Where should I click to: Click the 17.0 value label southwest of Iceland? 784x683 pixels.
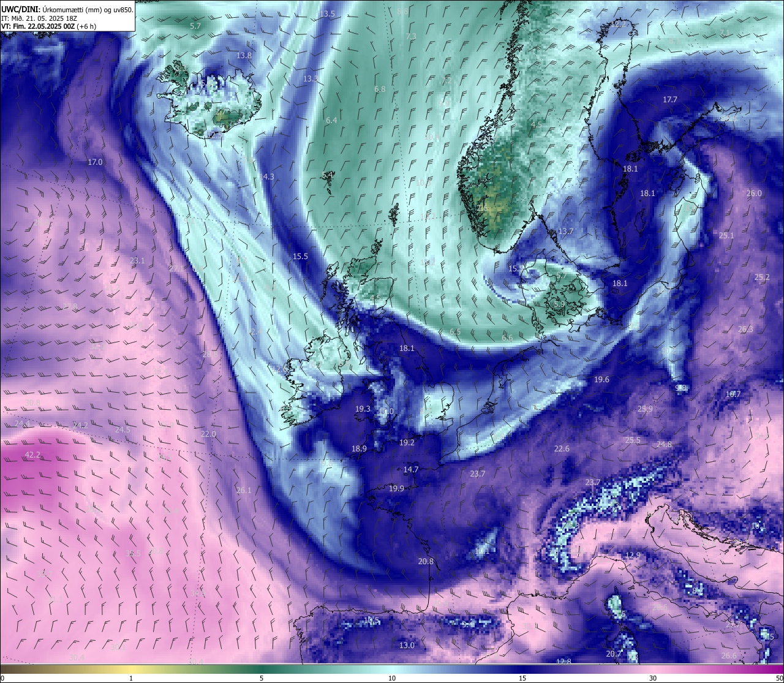95,162
